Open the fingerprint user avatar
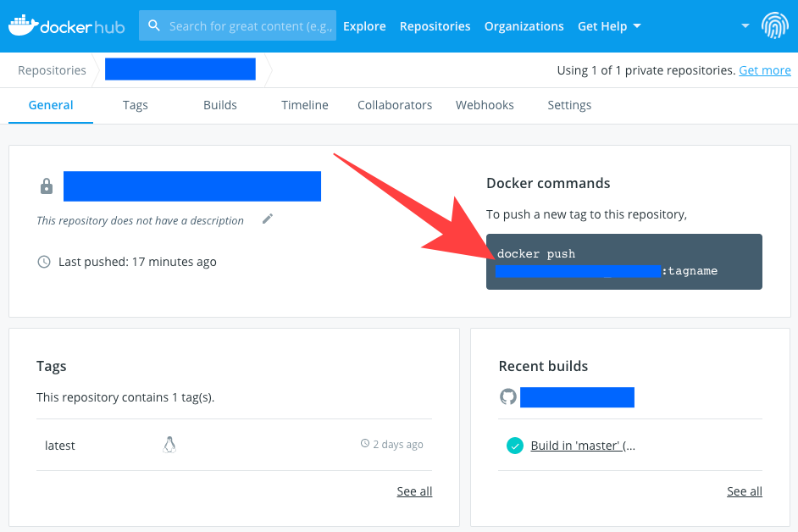 (x=774, y=25)
